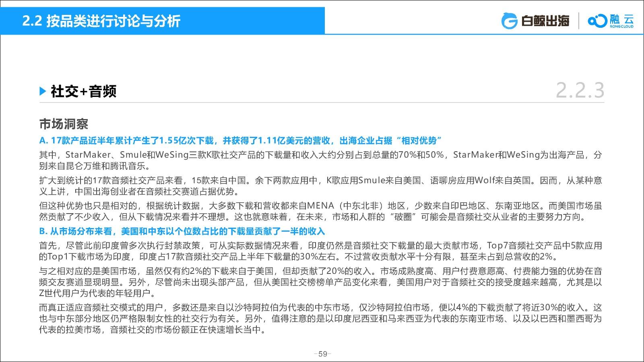644x362 pixels.
Task: Click the paragraph starting 首先，尽管此前印度
Action: coord(320,251)
